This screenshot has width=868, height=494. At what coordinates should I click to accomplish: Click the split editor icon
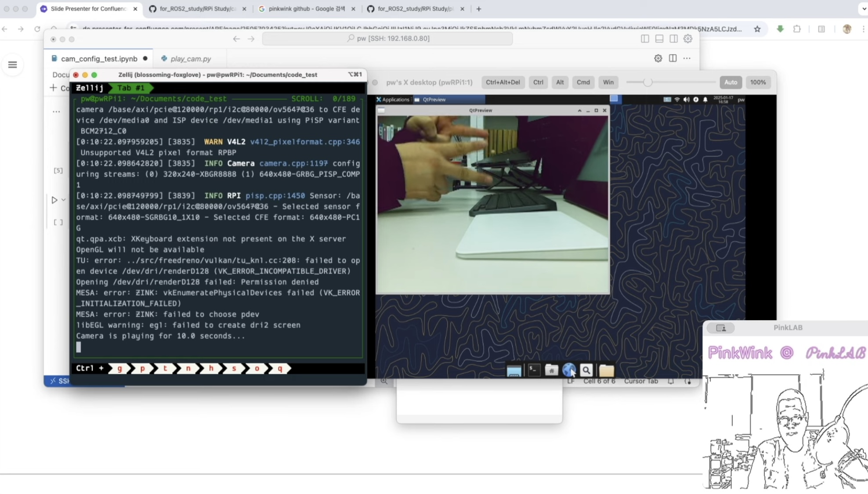tap(673, 58)
